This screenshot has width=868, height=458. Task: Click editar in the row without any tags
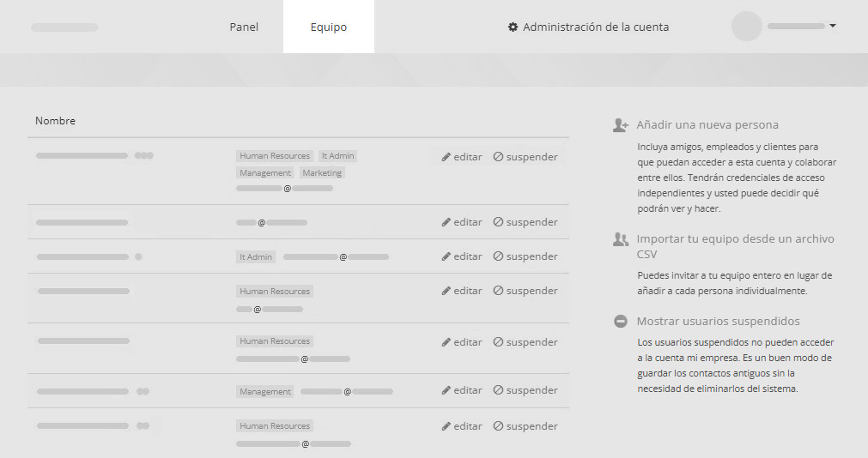tap(462, 222)
